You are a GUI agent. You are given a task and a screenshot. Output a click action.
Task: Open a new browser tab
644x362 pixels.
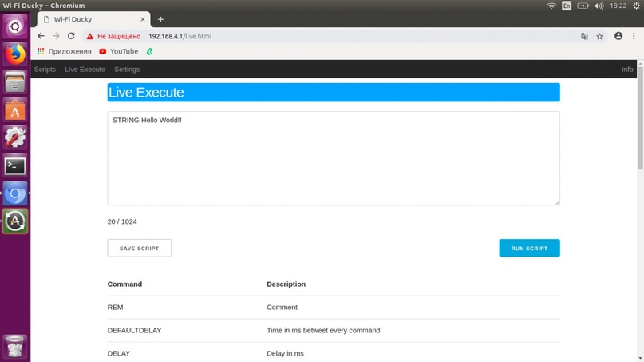tap(160, 19)
